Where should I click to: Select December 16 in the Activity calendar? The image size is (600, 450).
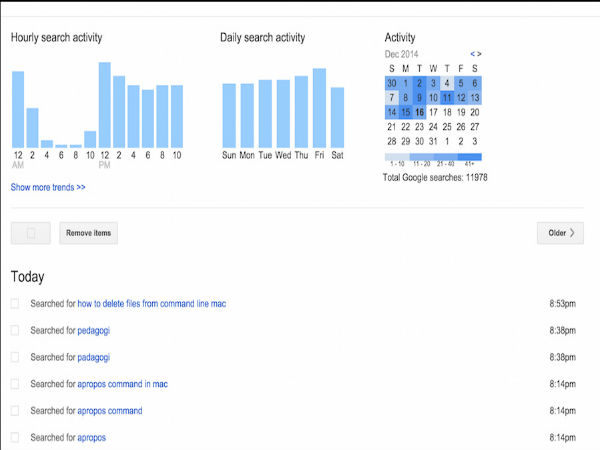coord(420,112)
